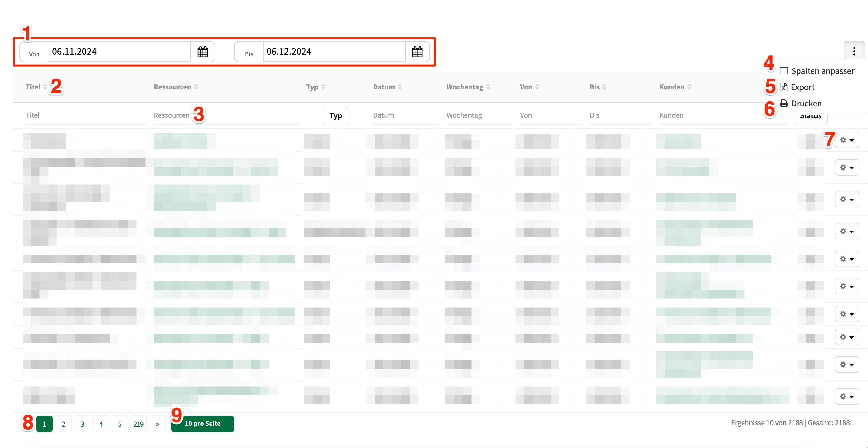Viewport: 868px width, 448px height.
Task: Focus the Kunden filter field
Action: [722, 115]
